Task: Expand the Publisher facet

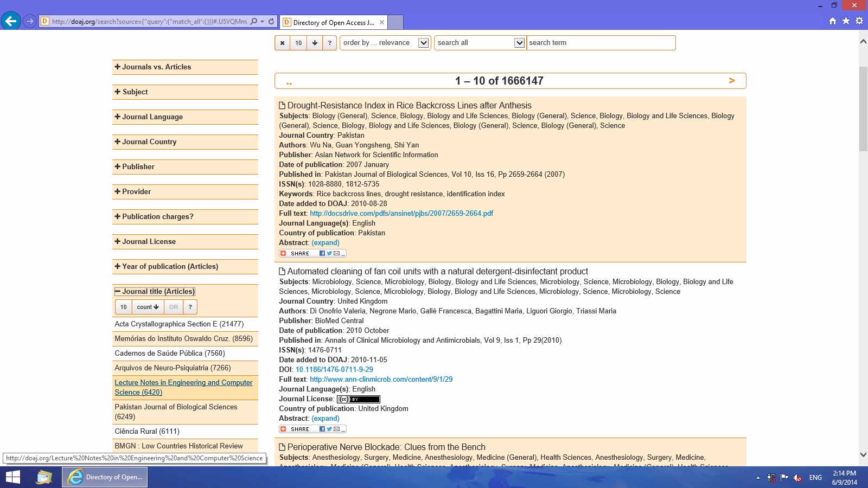Action: coord(185,167)
